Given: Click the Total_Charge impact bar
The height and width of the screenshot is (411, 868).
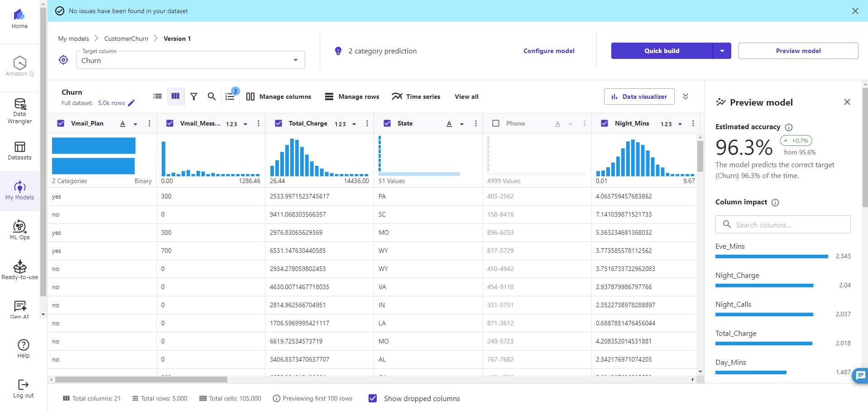Looking at the screenshot, I should [x=764, y=343].
